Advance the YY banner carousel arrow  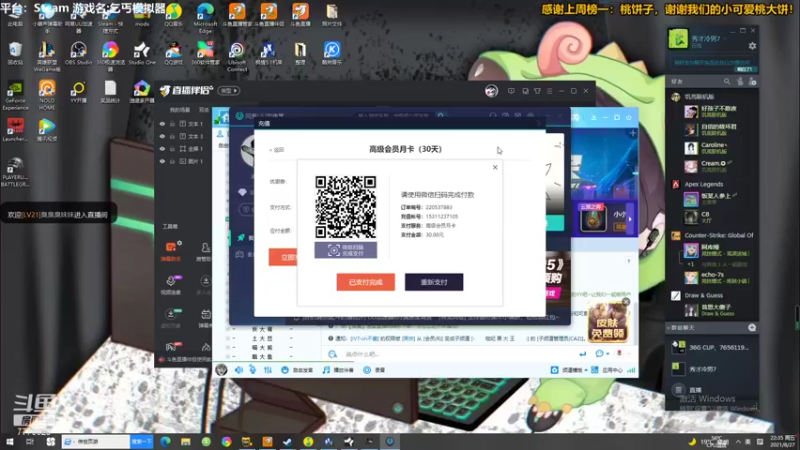[630, 219]
